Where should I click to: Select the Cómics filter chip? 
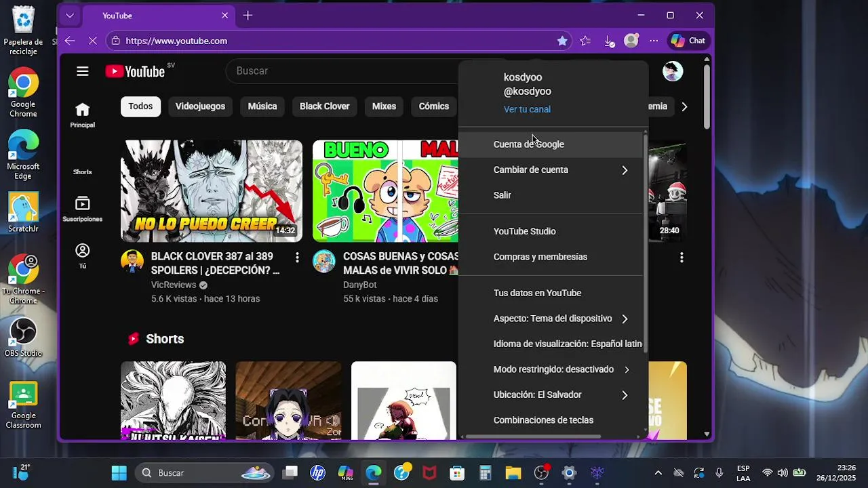click(x=434, y=106)
